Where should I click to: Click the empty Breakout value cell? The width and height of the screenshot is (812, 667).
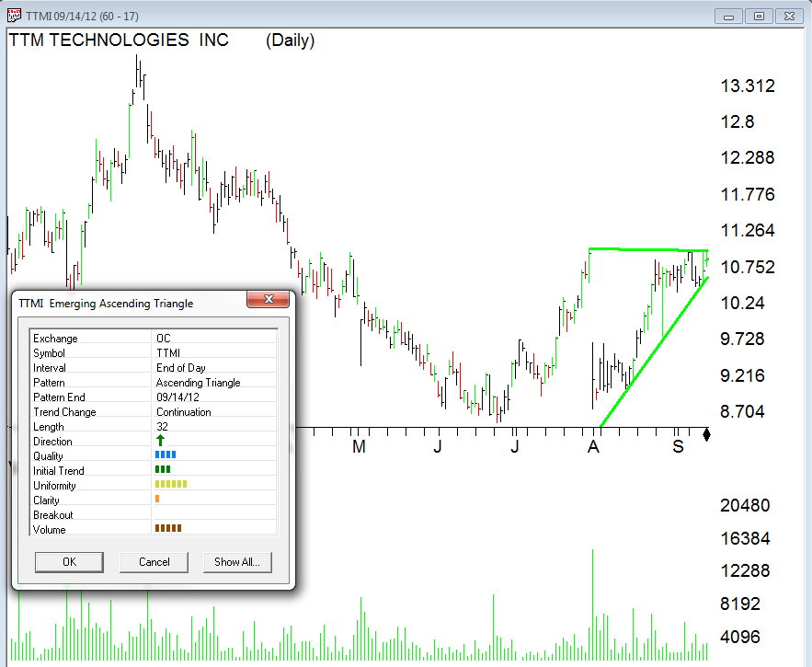214,514
